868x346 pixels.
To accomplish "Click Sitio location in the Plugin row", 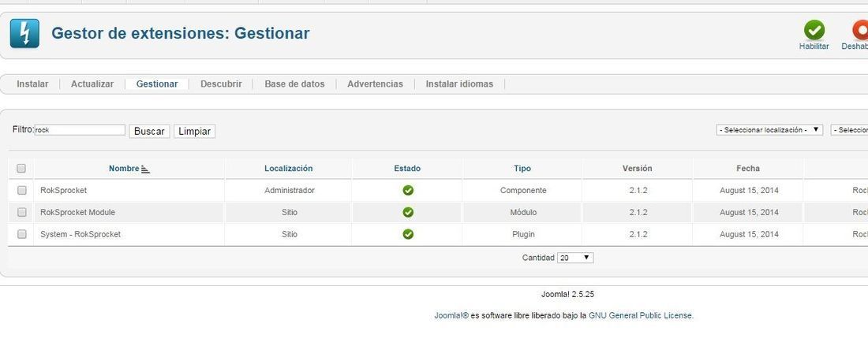I will (x=290, y=234).
